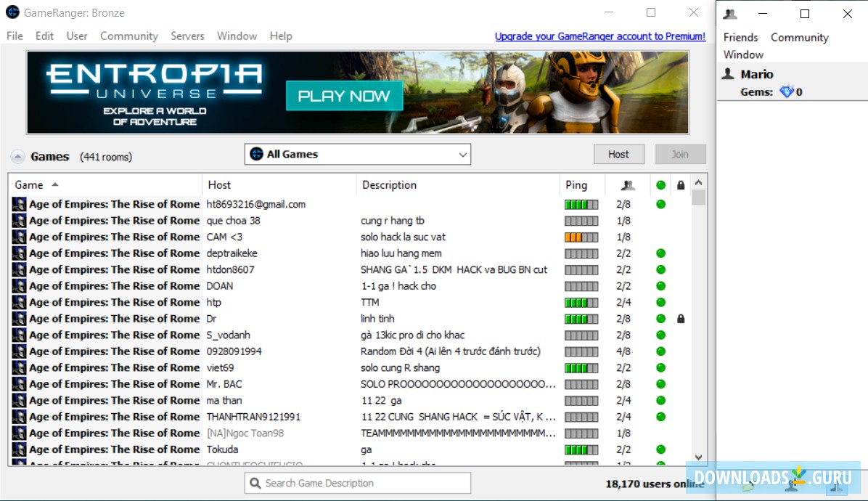Screen dimensions: 868x501
Task: Click orange ping bar in CAM <3 row
Action: tap(581, 237)
